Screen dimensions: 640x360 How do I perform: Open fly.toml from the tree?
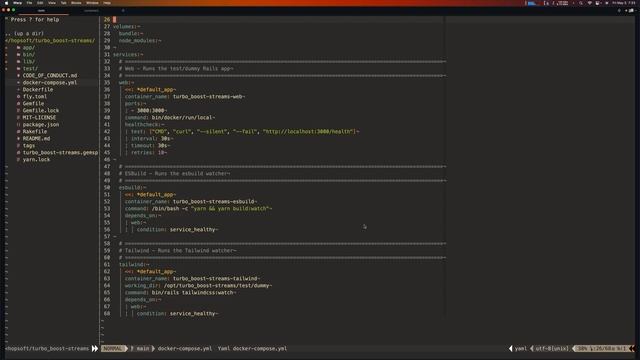tap(35, 96)
